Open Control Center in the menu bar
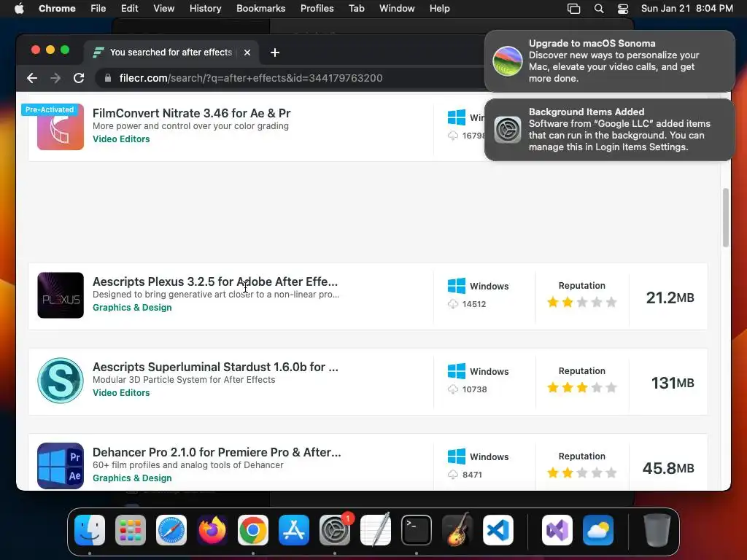The width and height of the screenshot is (747, 560). pyautogui.click(x=623, y=9)
